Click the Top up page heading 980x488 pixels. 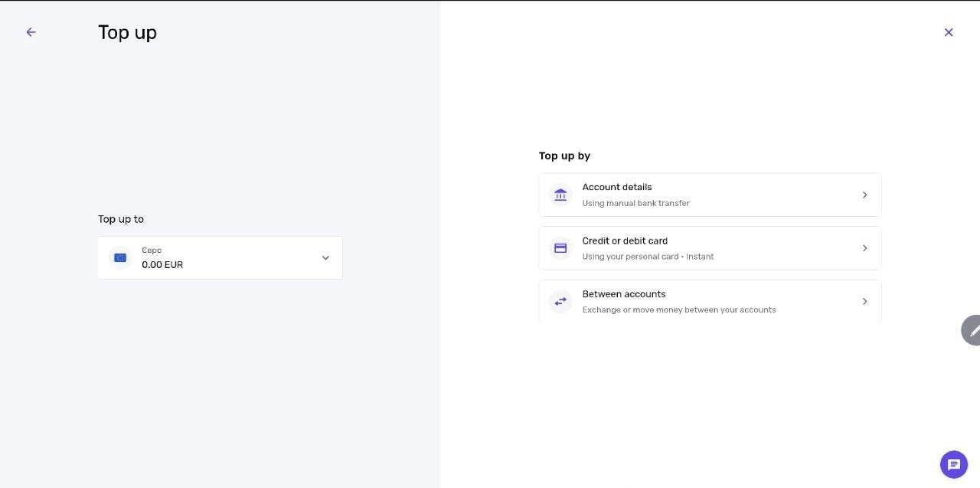(127, 33)
